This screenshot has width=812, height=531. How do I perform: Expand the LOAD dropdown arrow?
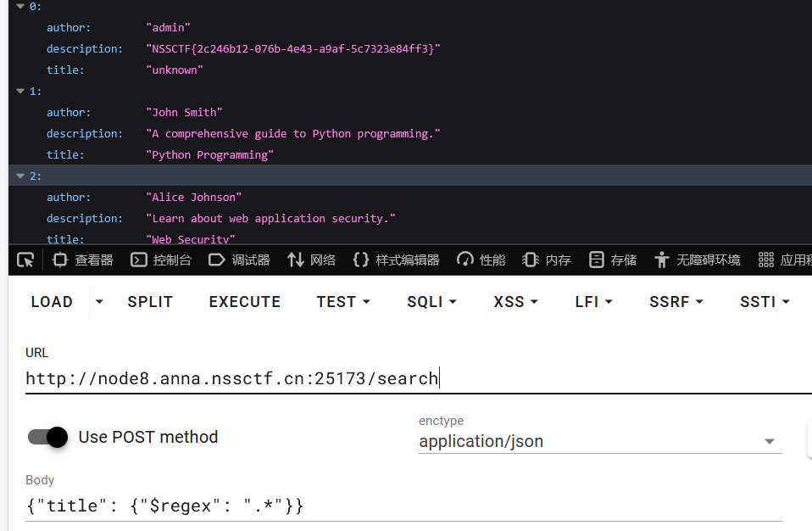pyautogui.click(x=99, y=302)
